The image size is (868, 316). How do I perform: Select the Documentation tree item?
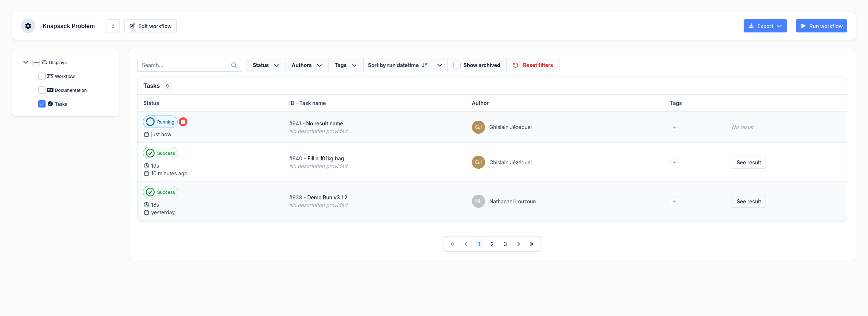click(x=70, y=90)
